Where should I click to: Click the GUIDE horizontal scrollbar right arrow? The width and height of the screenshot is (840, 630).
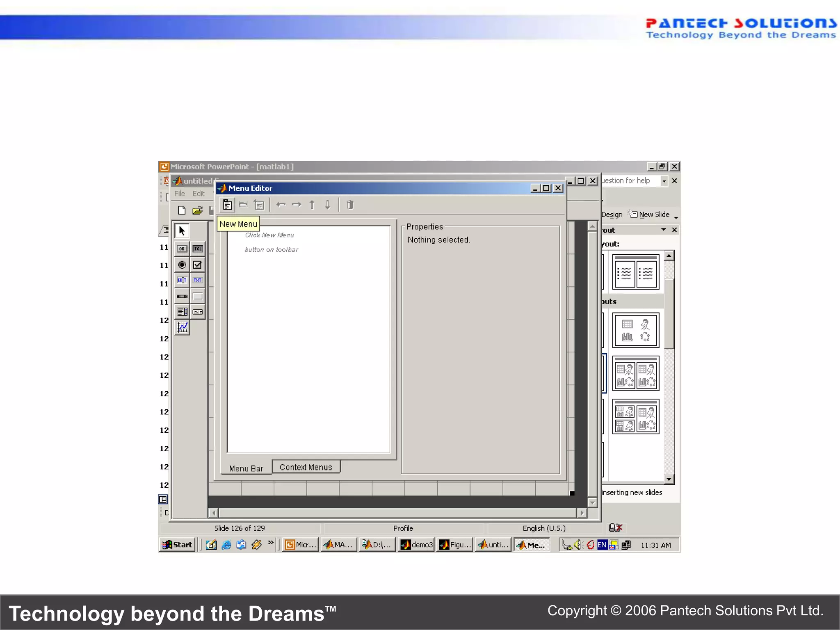coord(582,513)
